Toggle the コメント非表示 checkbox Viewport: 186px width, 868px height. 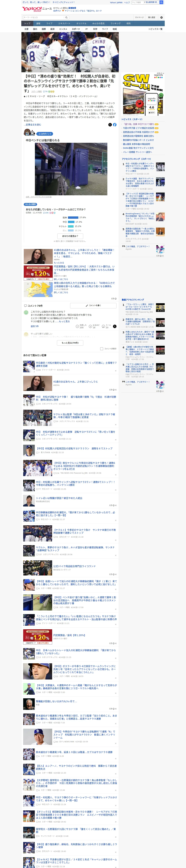(102, 349)
